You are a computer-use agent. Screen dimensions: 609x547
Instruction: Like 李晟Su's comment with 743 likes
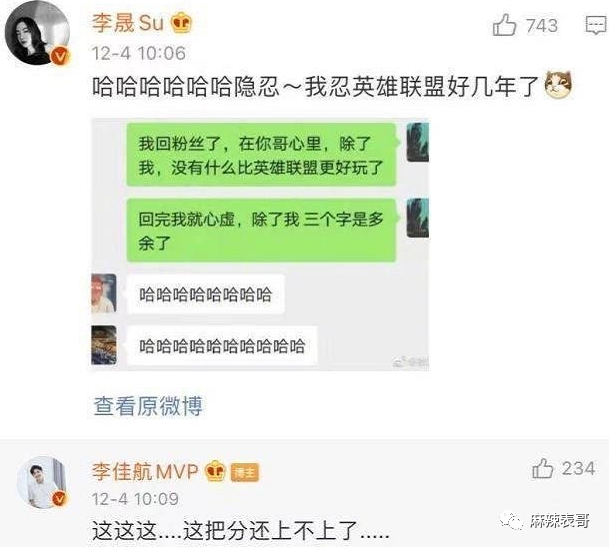pyautogui.click(x=505, y=25)
